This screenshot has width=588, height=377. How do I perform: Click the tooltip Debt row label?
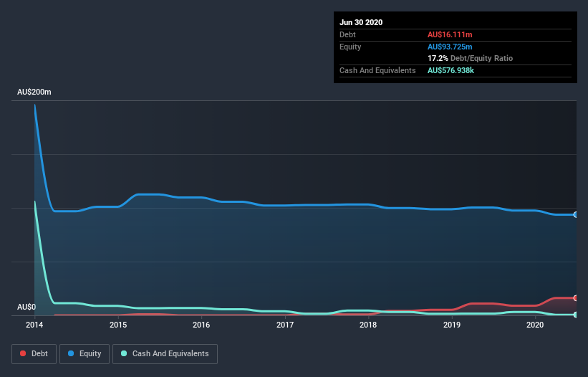tap(347, 34)
